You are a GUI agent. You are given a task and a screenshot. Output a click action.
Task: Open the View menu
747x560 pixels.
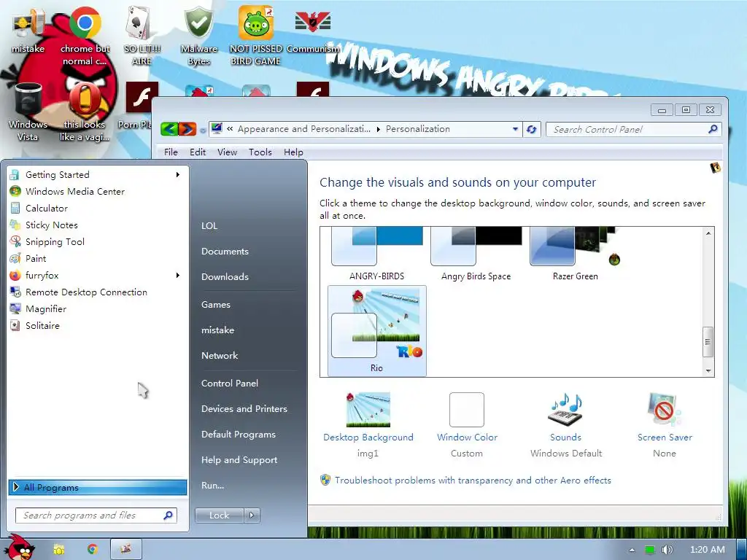click(x=228, y=152)
